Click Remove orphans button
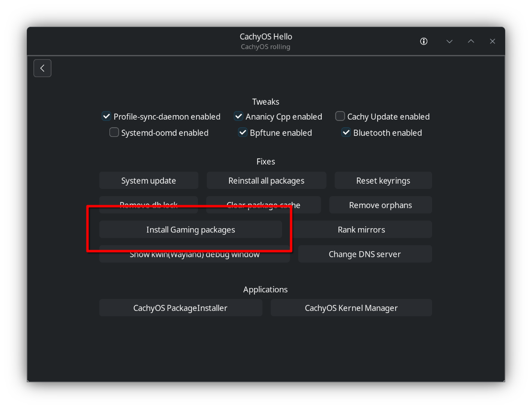 (x=380, y=205)
